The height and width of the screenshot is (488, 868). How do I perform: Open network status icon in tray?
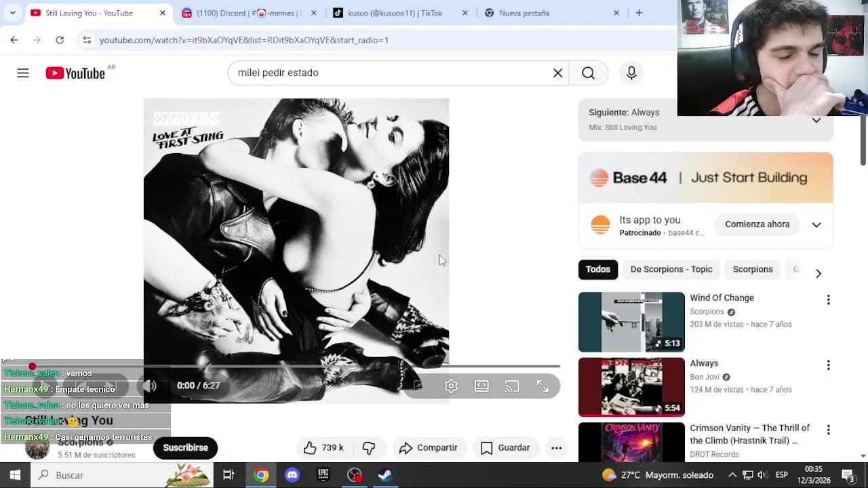coord(747,475)
